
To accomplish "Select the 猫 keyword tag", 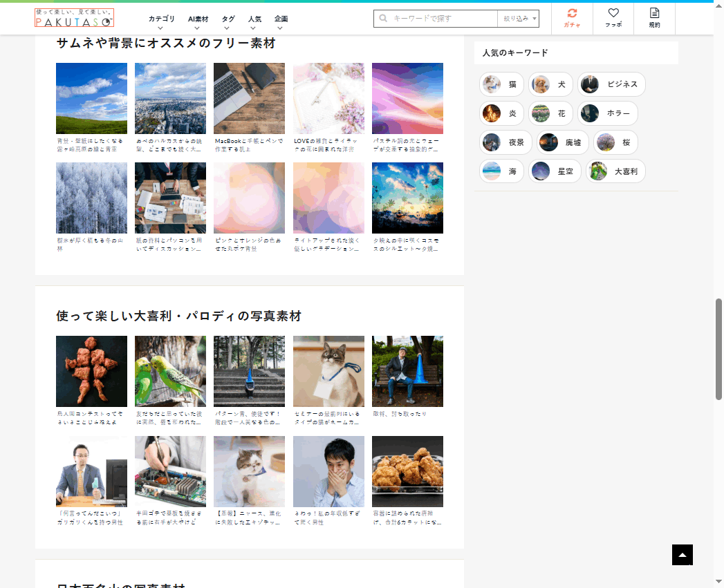I will pos(501,84).
